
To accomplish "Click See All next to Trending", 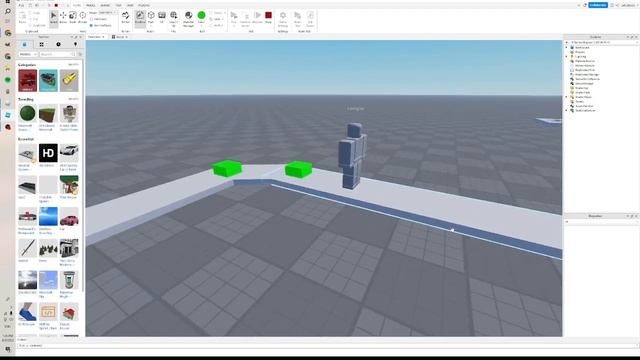I will point(73,99).
